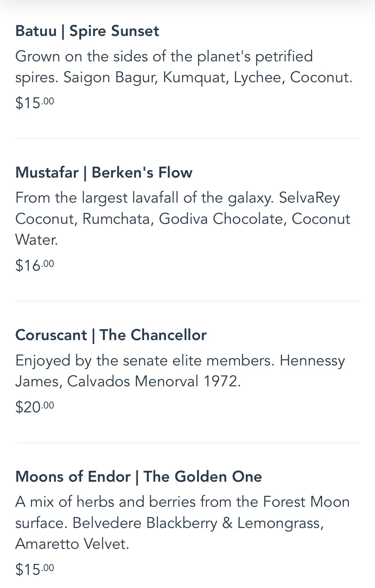Tap the Berken's Flow $16.00 price
Image resolution: width=375 pixels, height=588 pixels.
click(35, 265)
